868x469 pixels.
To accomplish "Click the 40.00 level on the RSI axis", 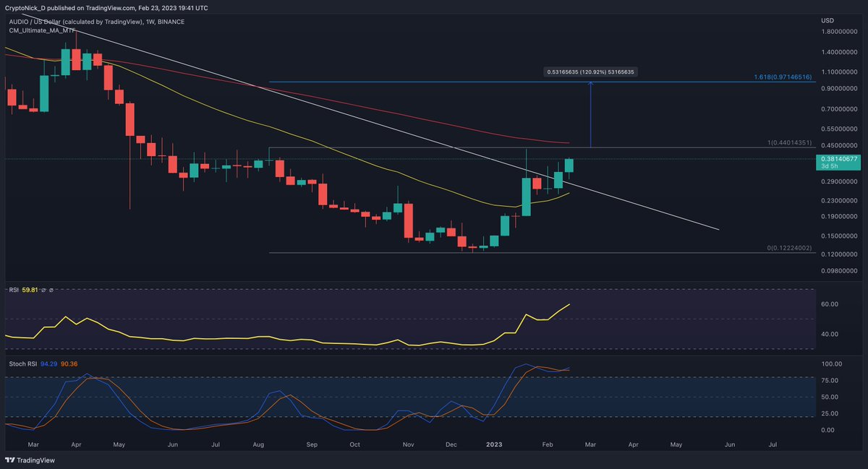I will click(x=829, y=334).
